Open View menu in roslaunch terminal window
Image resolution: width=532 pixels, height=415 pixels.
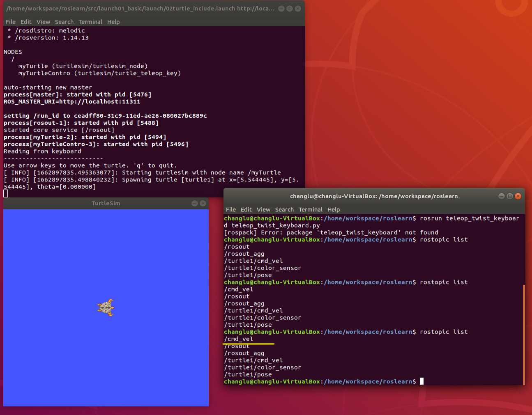[43, 22]
